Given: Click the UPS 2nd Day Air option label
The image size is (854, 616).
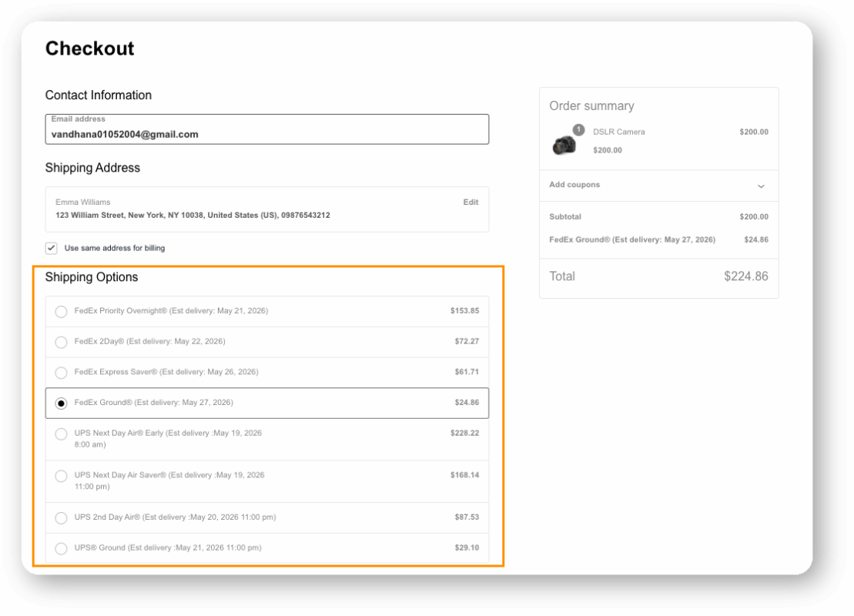Looking at the screenshot, I should pyautogui.click(x=175, y=517).
